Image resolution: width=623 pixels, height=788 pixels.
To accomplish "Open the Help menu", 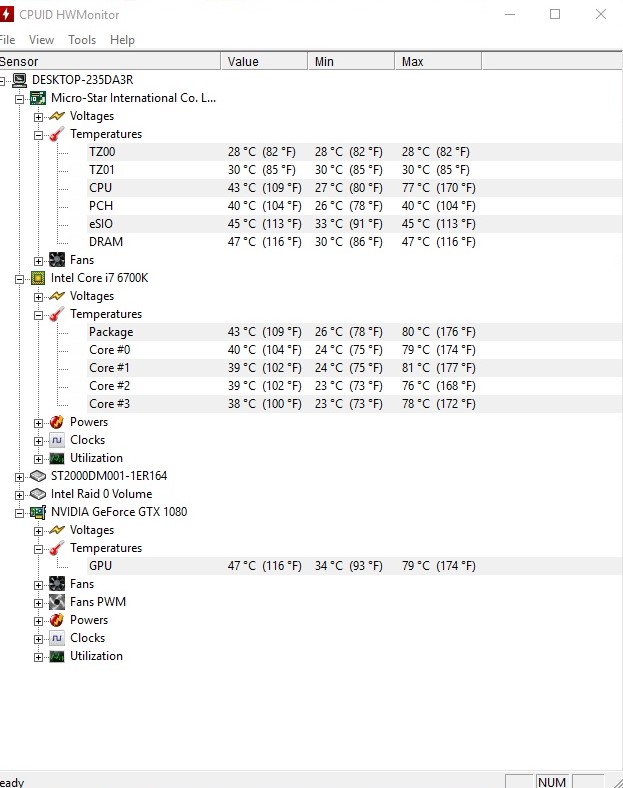I will pos(122,40).
